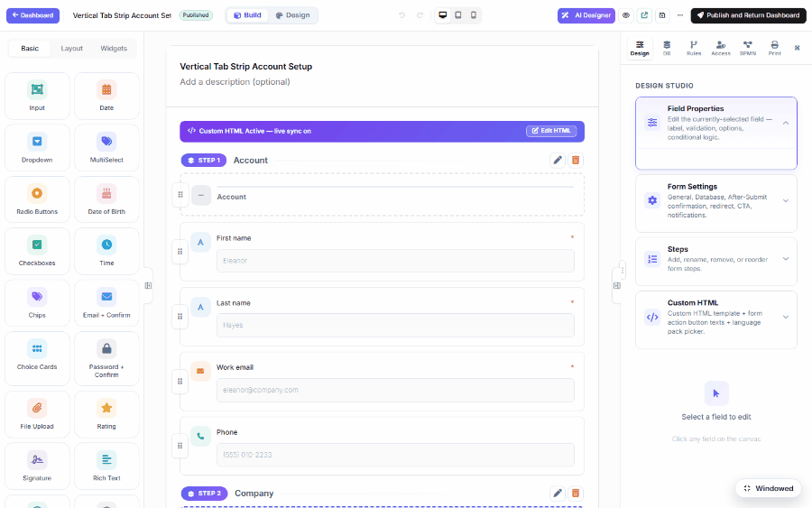Open the Layout tab
Screen dimensions: 812x508
click(x=71, y=48)
